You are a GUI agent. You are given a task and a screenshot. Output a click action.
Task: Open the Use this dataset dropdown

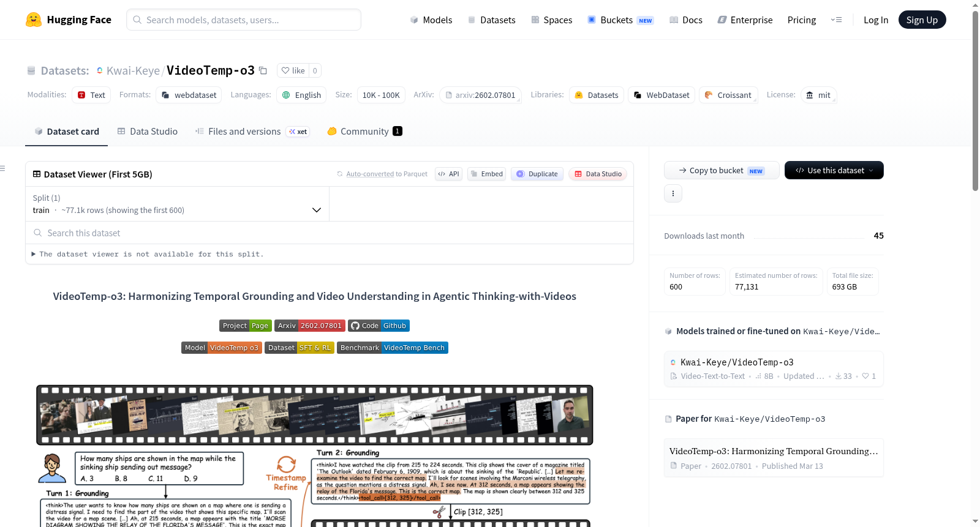(834, 170)
